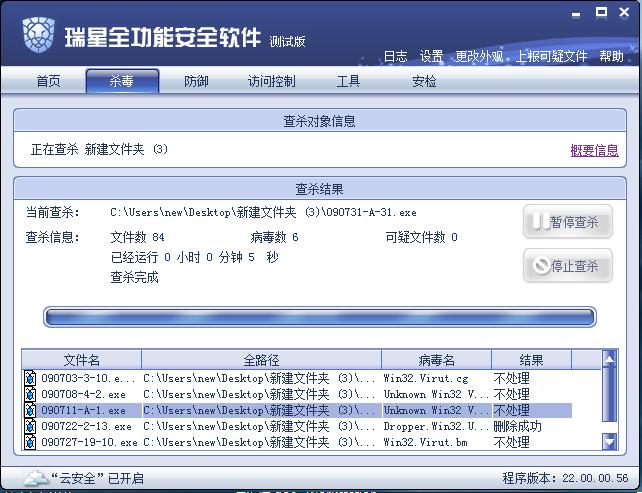Click virus name Win32.Virut.bm
The height and width of the screenshot is (493, 642).
(425, 442)
